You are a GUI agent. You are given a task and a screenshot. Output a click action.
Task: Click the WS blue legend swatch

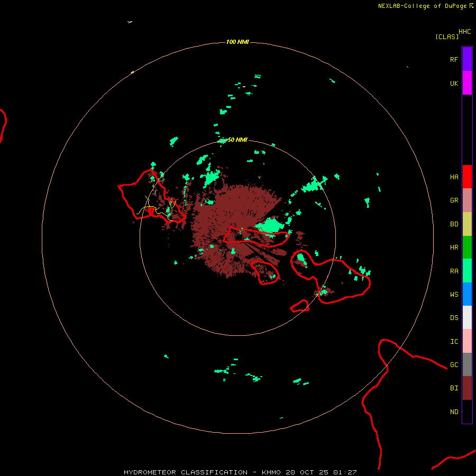pyautogui.click(x=467, y=294)
